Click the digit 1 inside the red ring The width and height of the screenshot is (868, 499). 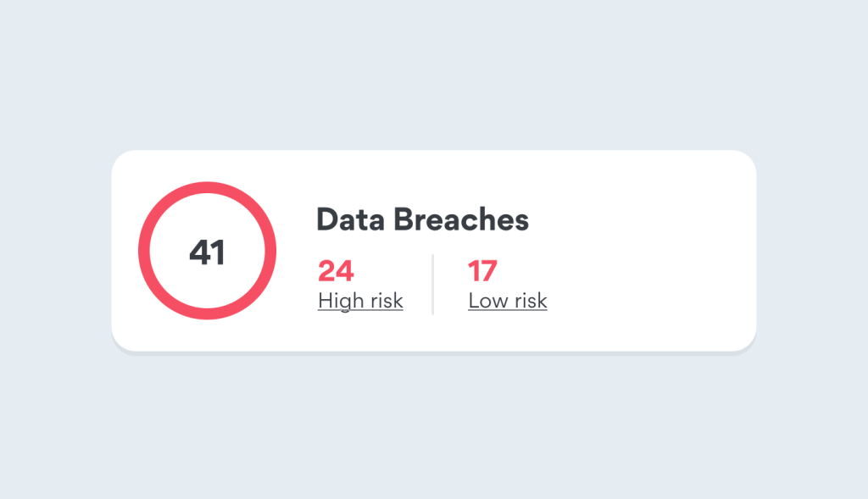click(219, 252)
